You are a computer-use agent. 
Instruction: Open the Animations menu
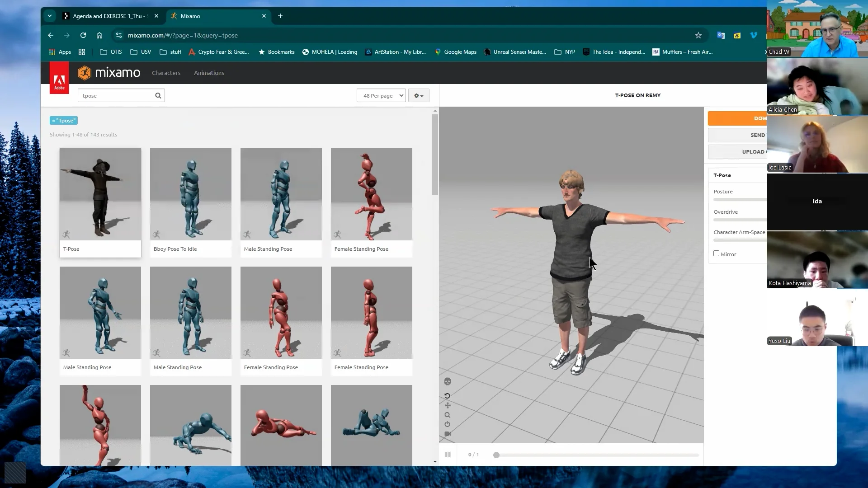click(x=209, y=73)
